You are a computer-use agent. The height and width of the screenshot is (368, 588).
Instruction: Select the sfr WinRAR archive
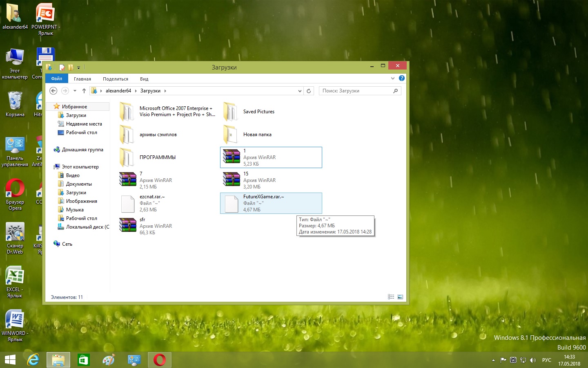coord(145,226)
